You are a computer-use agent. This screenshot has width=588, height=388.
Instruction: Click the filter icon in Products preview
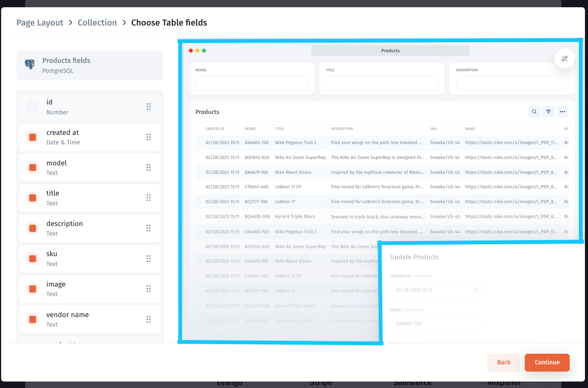pyautogui.click(x=548, y=112)
